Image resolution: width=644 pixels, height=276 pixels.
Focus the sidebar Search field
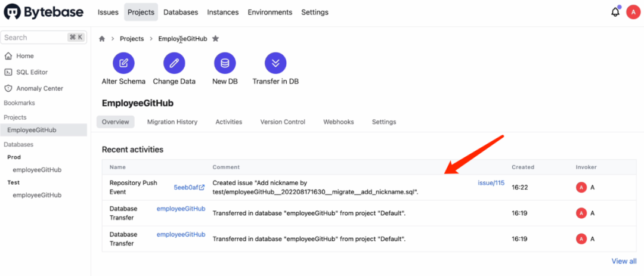[35, 37]
